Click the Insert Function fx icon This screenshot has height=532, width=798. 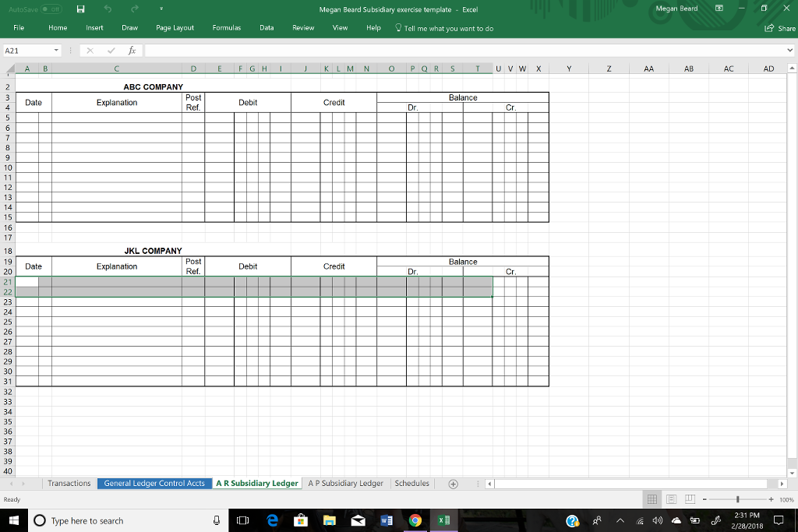(x=132, y=51)
